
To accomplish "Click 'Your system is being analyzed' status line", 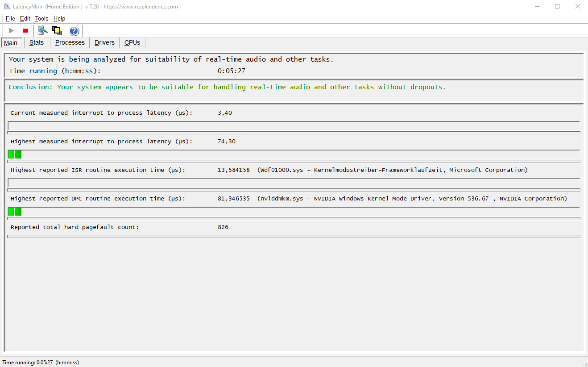I will pyautogui.click(x=171, y=59).
